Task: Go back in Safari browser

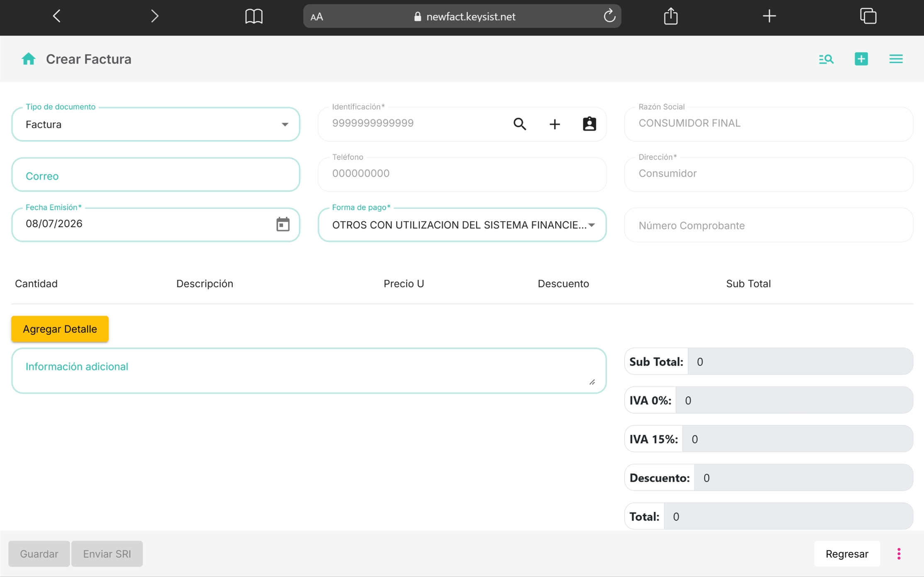Action: pyautogui.click(x=57, y=16)
